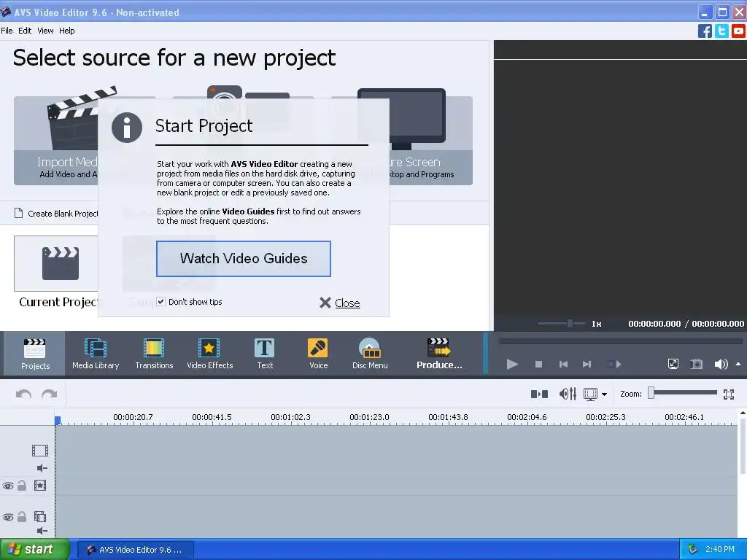The height and width of the screenshot is (560, 747).
Task: Open the File menu
Action: click(x=7, y=31)
